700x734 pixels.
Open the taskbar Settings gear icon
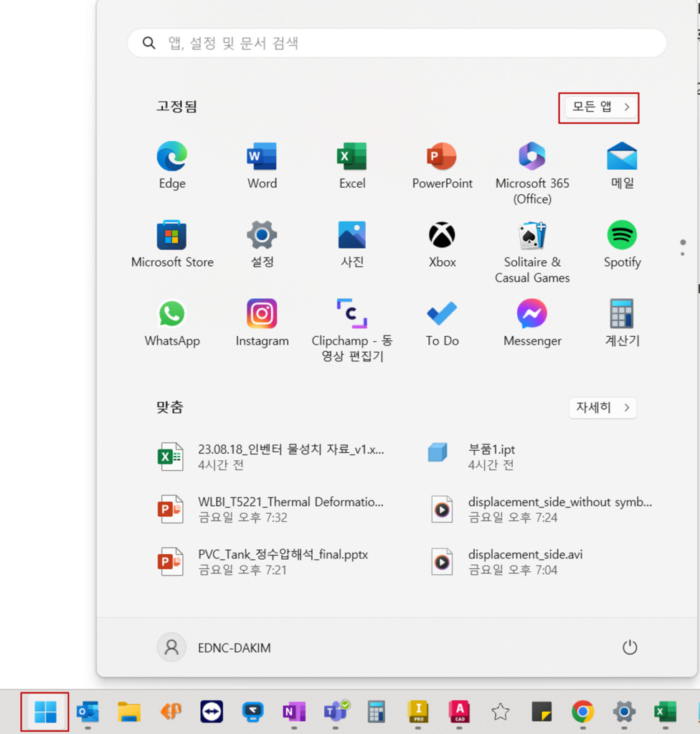click(624, 712)
